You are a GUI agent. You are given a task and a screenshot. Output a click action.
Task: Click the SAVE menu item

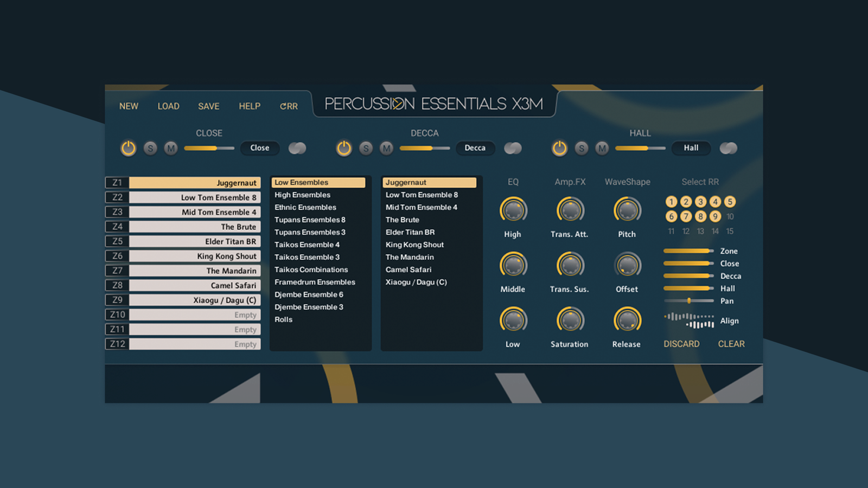click(209, 106)
